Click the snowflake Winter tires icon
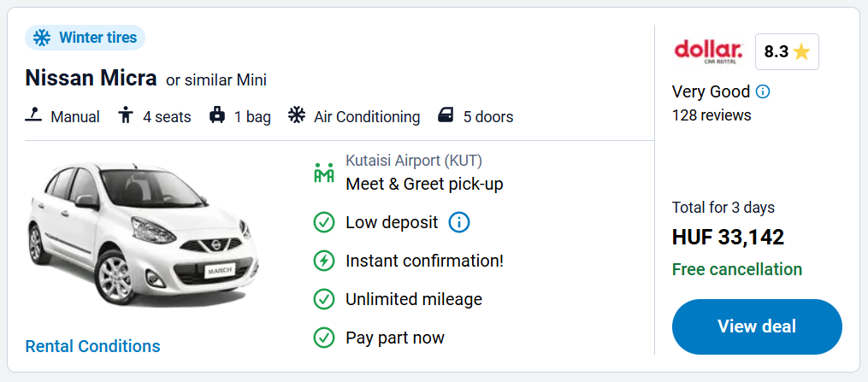The height and width of the screenshot is (382, 868). tap(42, 38)
